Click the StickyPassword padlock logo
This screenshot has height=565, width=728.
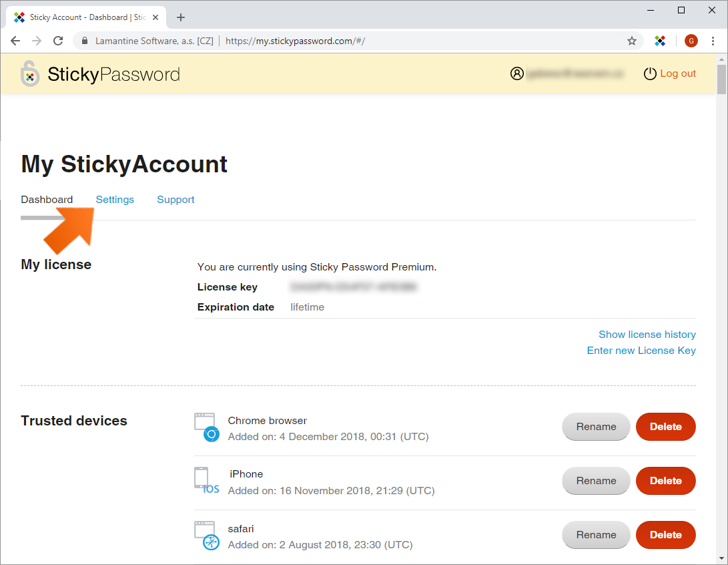tap(30, 73)
